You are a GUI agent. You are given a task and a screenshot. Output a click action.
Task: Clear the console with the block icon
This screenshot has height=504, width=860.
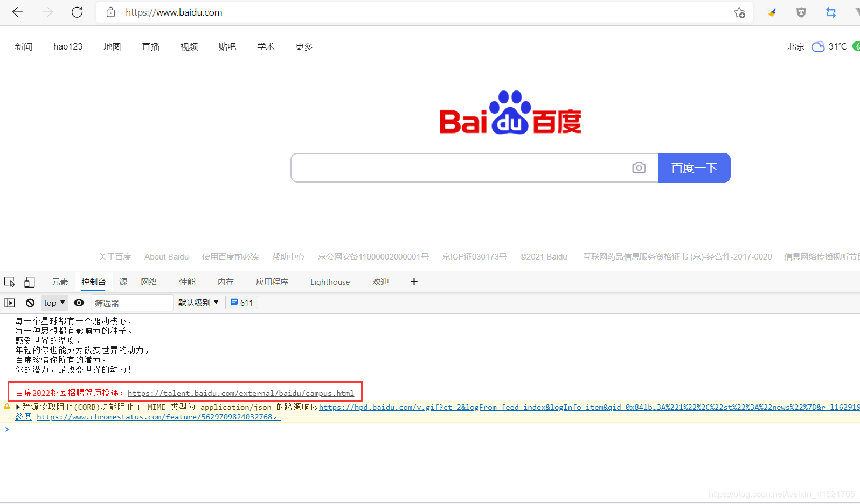(30, 303)
